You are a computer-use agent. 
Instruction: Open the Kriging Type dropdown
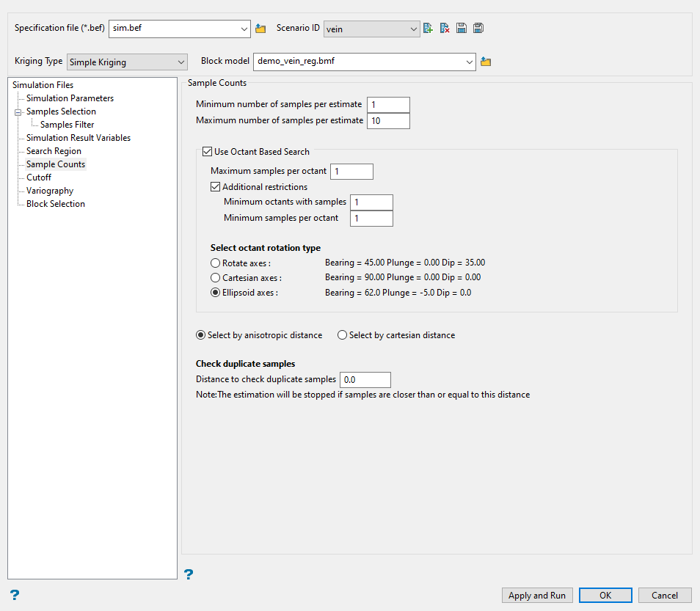(x=127, y=62)
